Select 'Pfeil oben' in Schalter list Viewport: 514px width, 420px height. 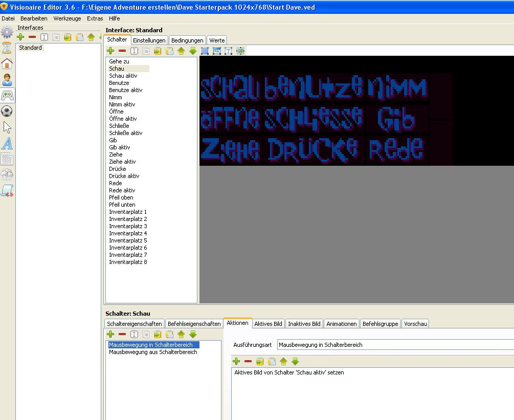[121, 197]
